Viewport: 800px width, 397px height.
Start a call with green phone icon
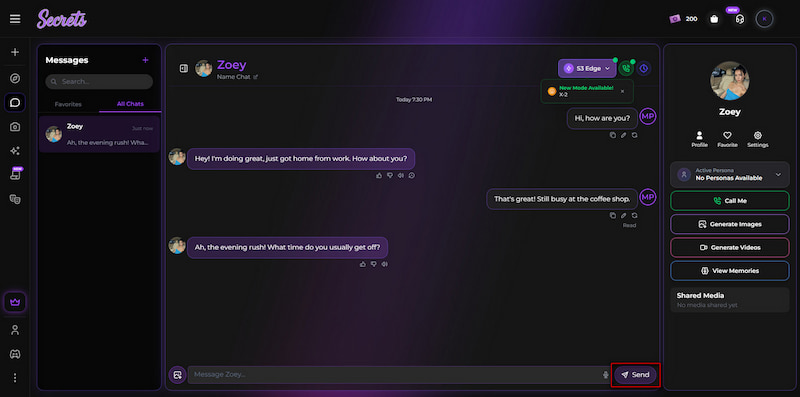pyautogui.click(x=626, y=68)
